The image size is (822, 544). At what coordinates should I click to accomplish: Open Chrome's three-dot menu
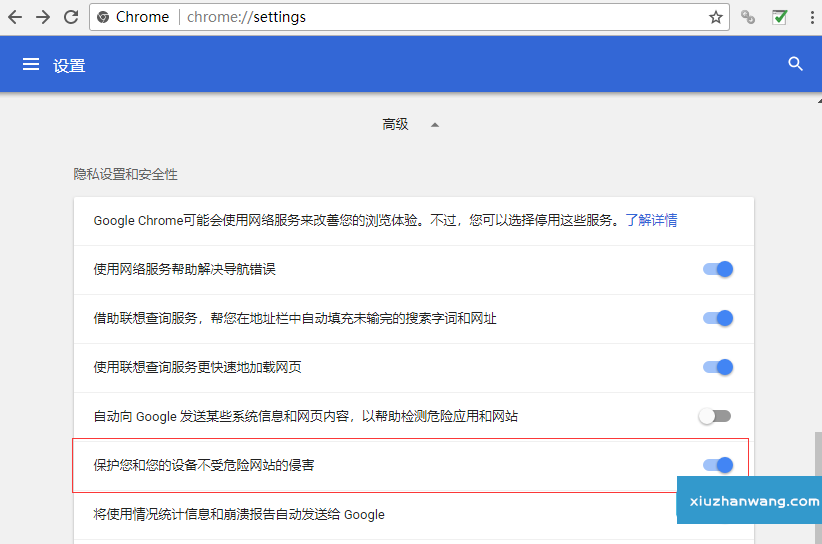[x=809, y=17]
